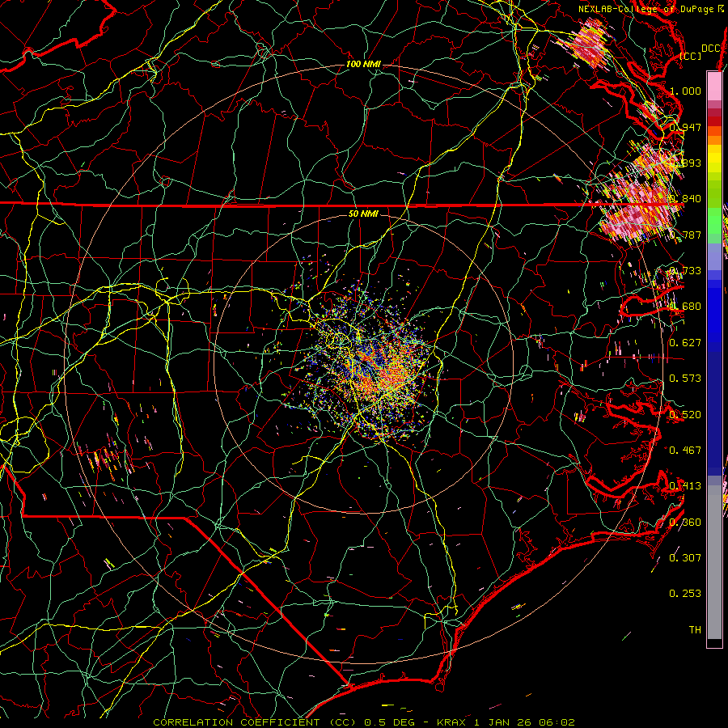Click the 0.680 legend value
Image resolution: width=728 pixels, height=728 pixels.
[685, 307]
